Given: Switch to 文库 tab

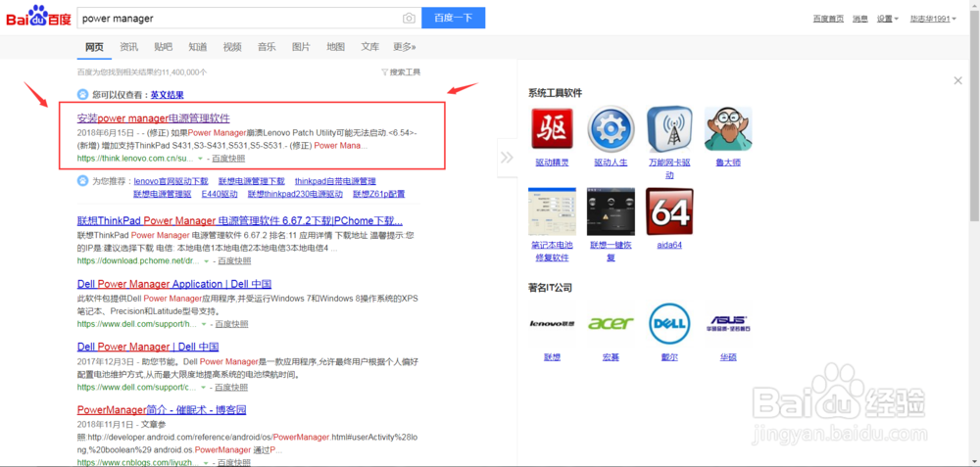Looking at the screenshot, I should pyautogui.click(x=370, y=47).
